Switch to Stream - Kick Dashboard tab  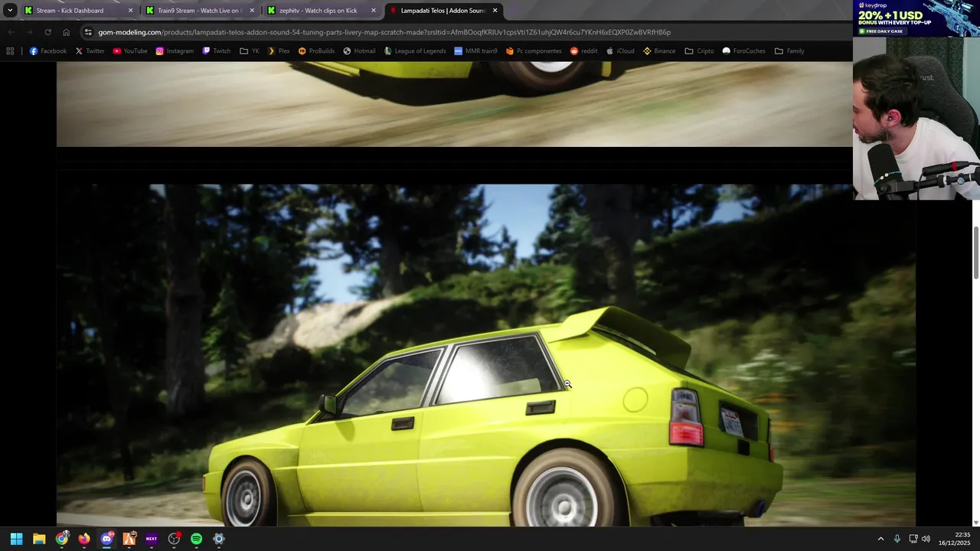(78, 11)
